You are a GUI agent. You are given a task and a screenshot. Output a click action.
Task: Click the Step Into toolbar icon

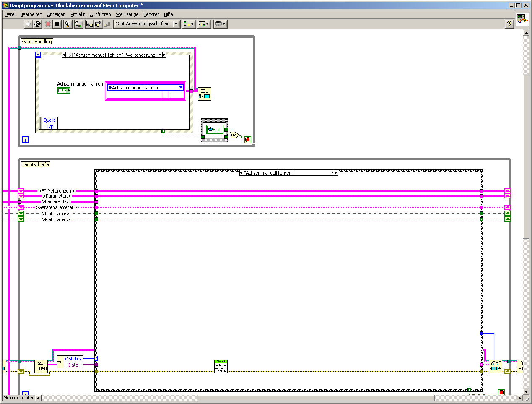[89, 24]
